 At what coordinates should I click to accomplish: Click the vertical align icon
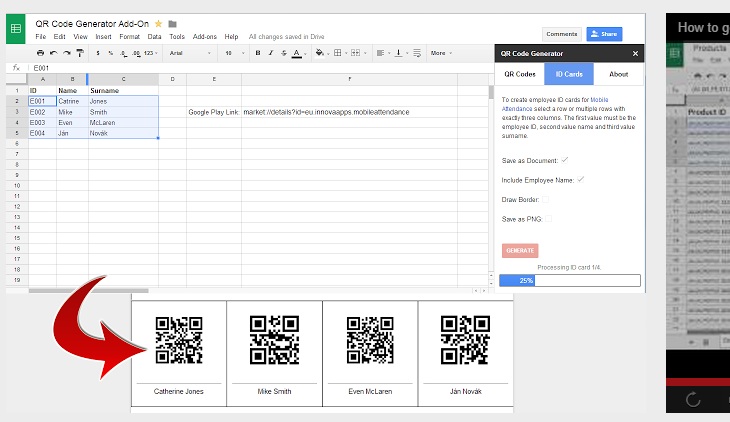click(399, 53)
